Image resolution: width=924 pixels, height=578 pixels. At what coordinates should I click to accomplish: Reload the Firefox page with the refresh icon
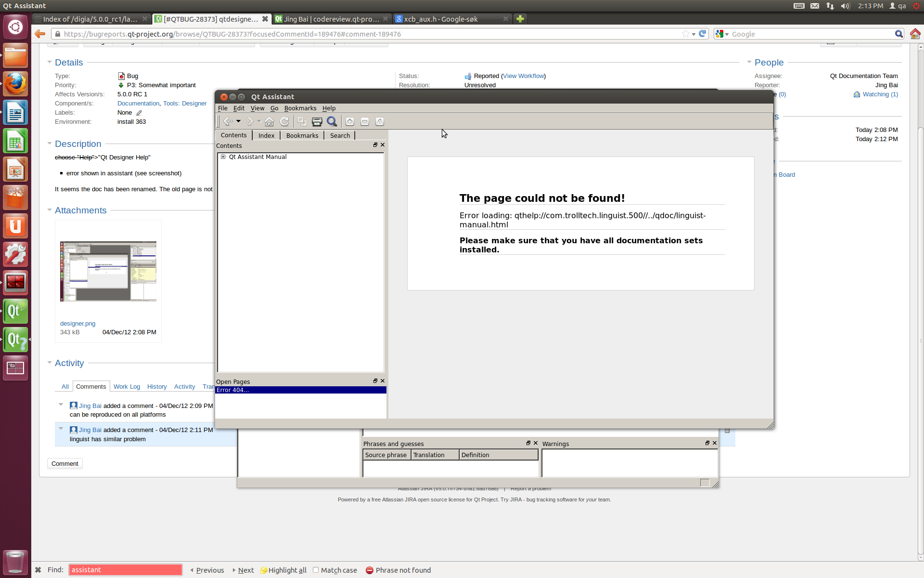tap(703, 34)
